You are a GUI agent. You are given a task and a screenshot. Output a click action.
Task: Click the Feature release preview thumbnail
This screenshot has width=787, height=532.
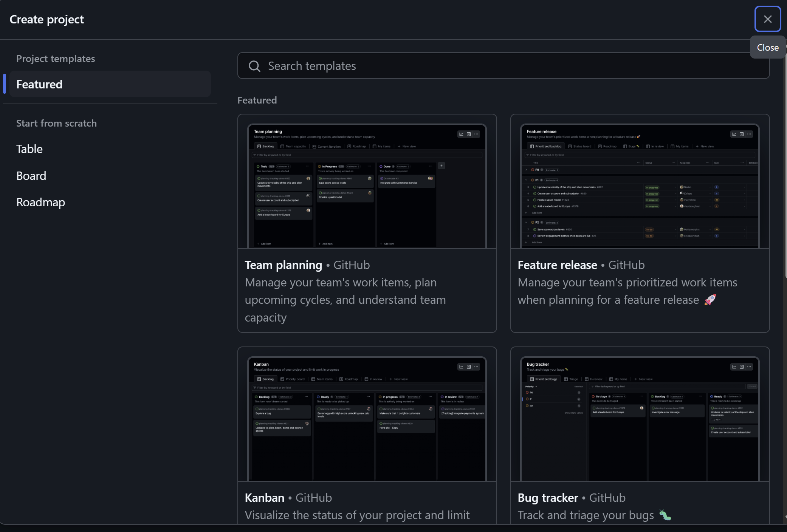(x=640, y=186)
